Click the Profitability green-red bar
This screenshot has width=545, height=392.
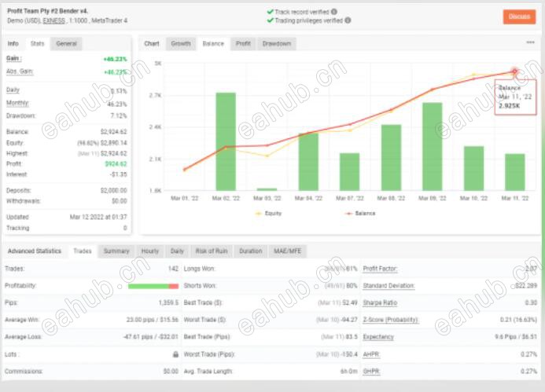pos(153,286)
